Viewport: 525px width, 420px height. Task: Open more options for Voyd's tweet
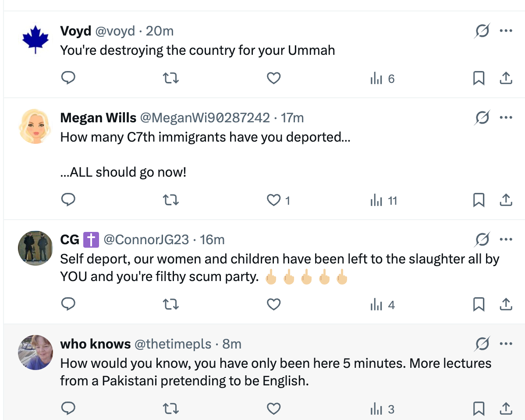506,31
